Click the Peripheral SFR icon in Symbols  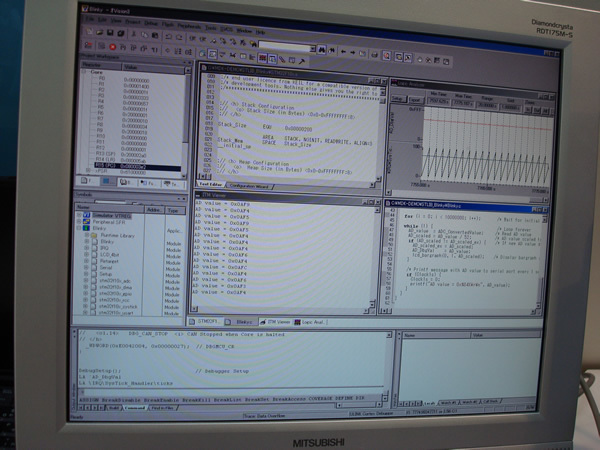(x=86, y=222)
